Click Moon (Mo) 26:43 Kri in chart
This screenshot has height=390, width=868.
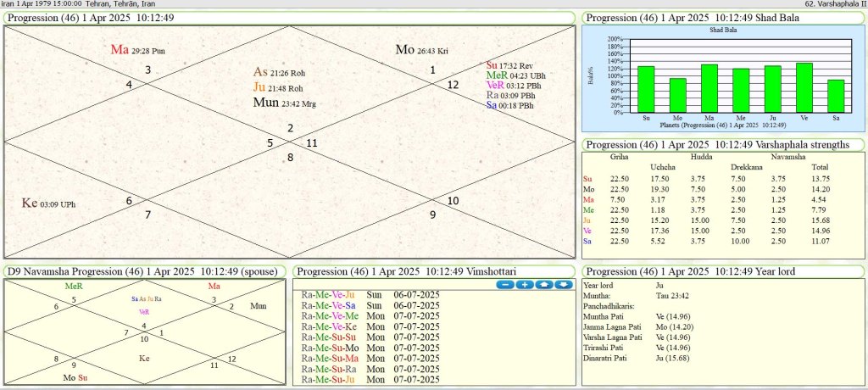420,50
